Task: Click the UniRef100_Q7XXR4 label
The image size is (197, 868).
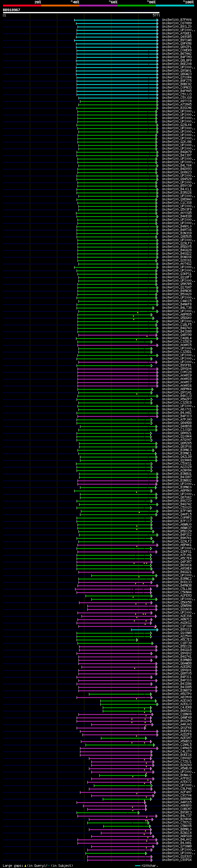Action: click(x=177, y=78)
